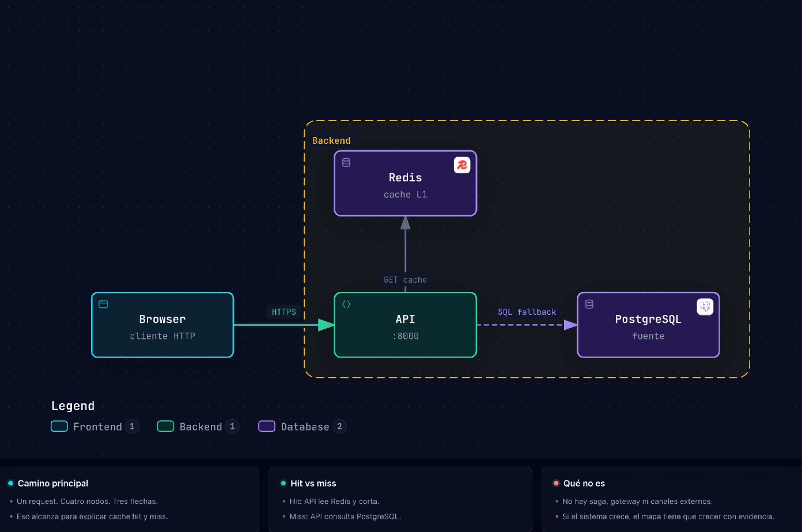Click the Qué no es card title
Image resolution: width=802 pixels, height=532 pixels.
[x=584, y=484]
